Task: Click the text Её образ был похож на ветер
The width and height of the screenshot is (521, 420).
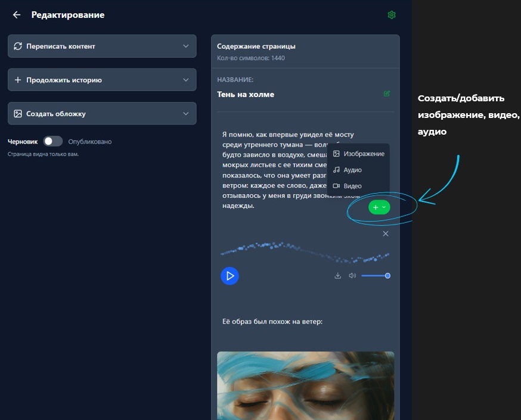Action: (272, 321)
